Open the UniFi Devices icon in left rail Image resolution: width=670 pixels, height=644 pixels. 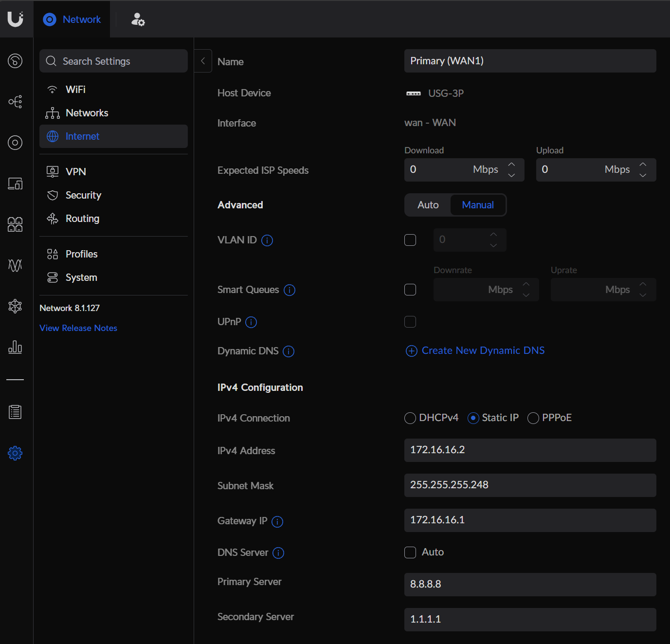15,143
